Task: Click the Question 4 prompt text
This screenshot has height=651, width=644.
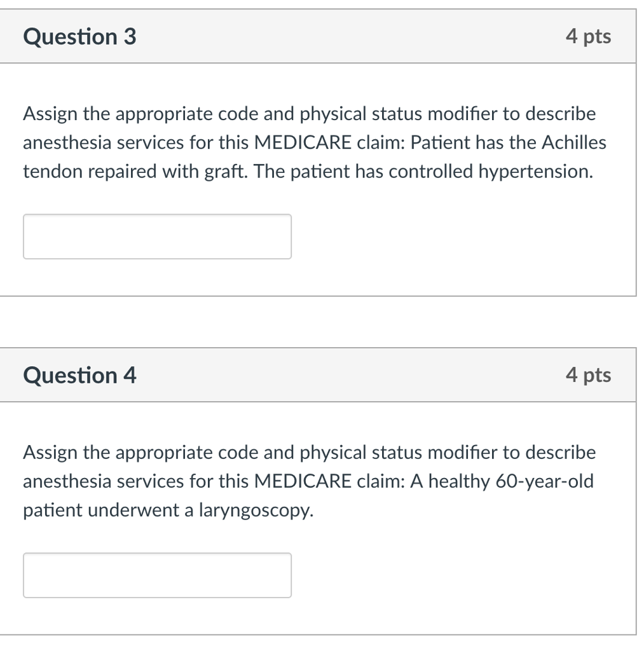Action: [309, 481]
